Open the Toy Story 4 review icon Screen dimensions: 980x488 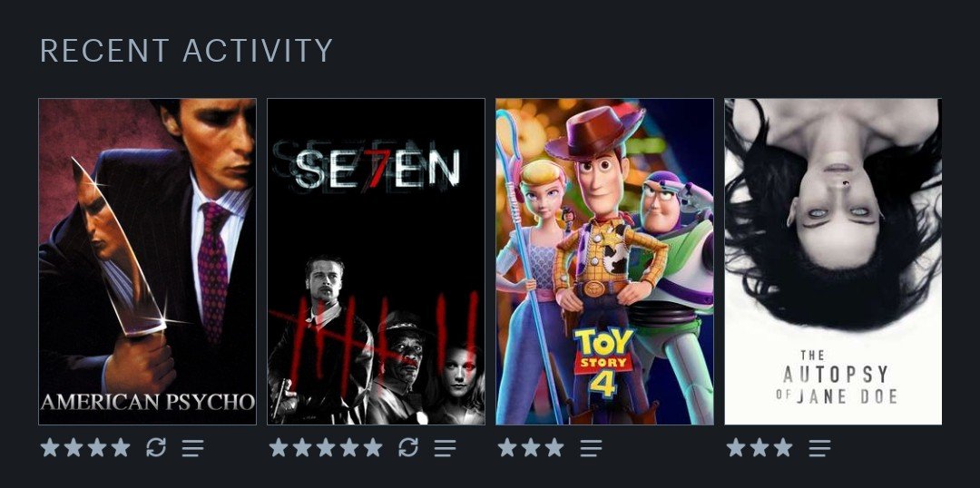click(x=591, y=447)
